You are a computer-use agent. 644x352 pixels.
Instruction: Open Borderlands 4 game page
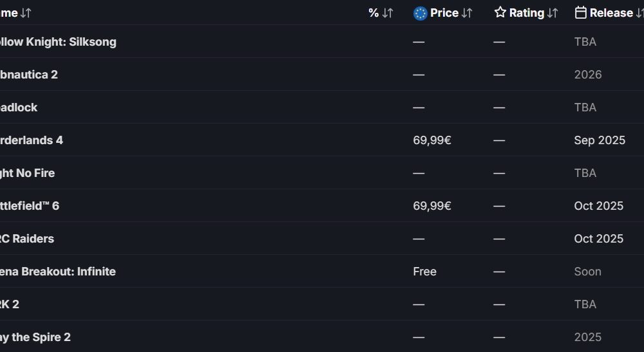(x=31, y=140)
